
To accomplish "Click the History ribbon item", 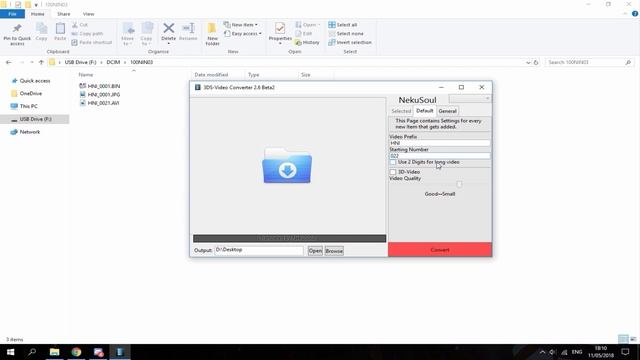I will click(307, 42).
